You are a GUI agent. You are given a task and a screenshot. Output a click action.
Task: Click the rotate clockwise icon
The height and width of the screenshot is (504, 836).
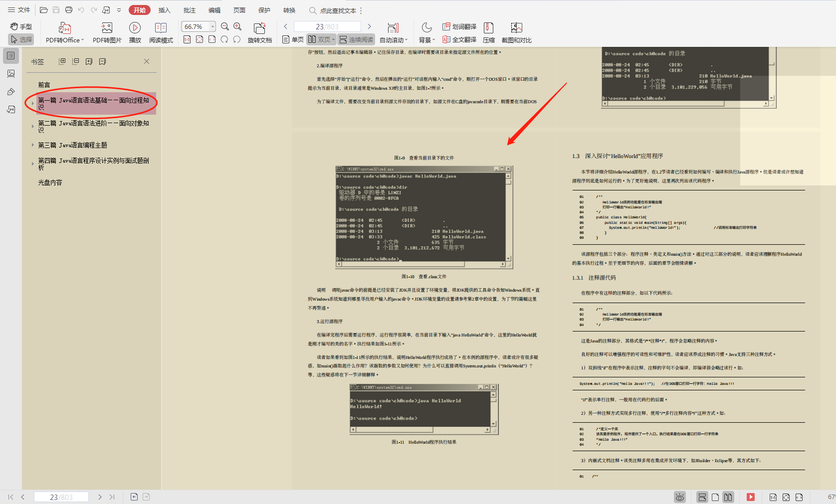[x=237, y=39]
